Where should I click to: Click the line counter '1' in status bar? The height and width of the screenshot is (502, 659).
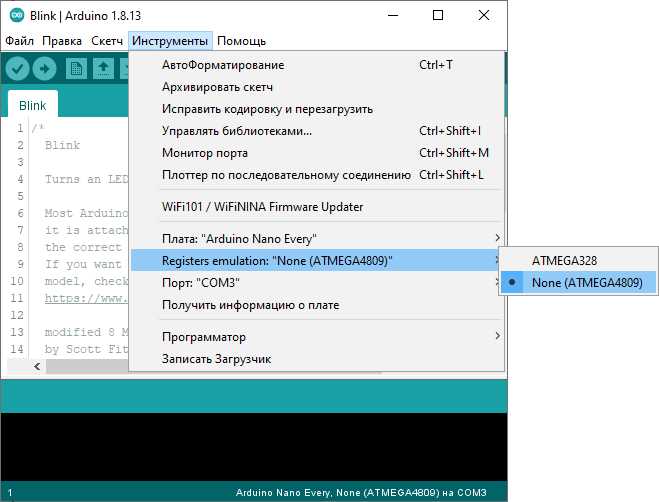pyautogui.click(x=10, y=493)
